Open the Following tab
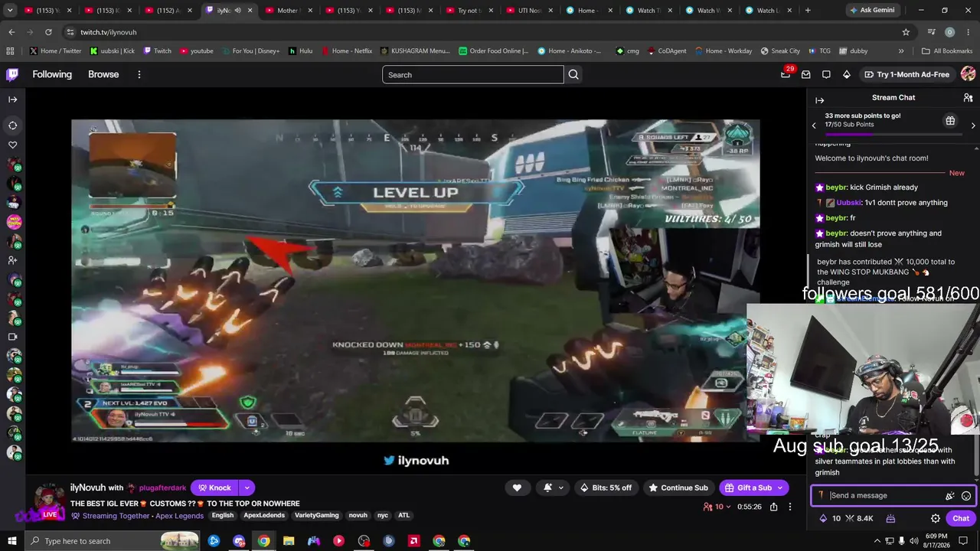Screen dimensions: 980x551 pos(52,74)
